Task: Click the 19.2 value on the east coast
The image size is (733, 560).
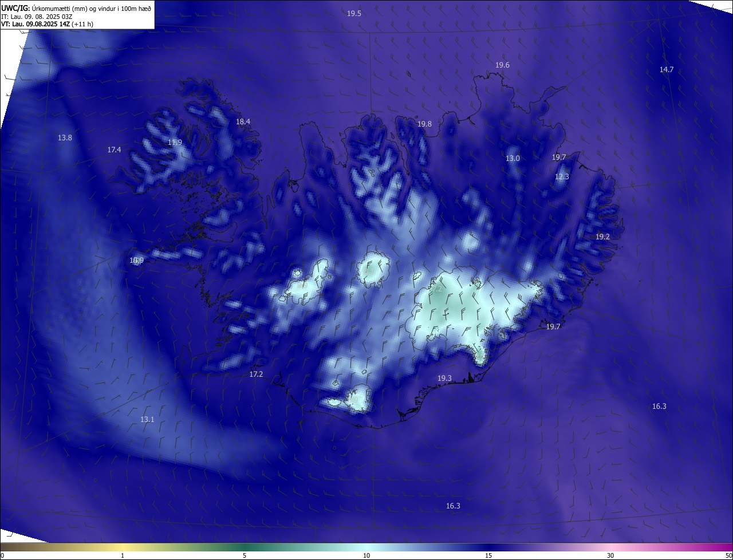Action: click(x=602, y=236)
